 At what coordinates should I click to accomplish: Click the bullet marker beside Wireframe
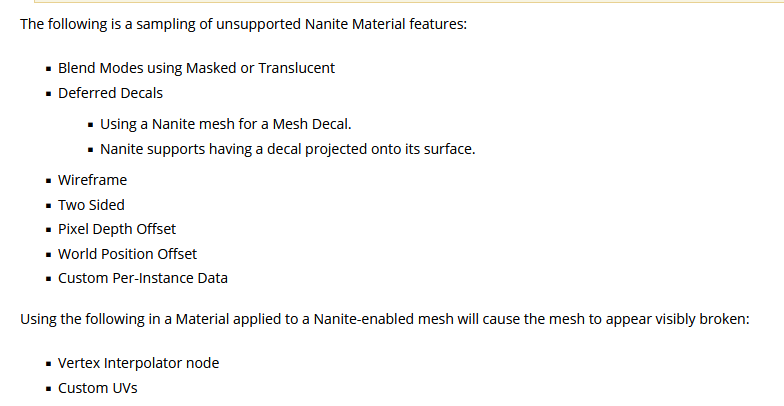pyautogui.click(x=48, y=180)
